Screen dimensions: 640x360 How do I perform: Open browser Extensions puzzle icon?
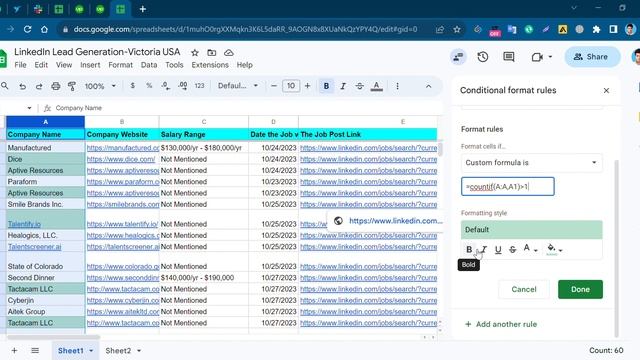[x=596, y=29]
